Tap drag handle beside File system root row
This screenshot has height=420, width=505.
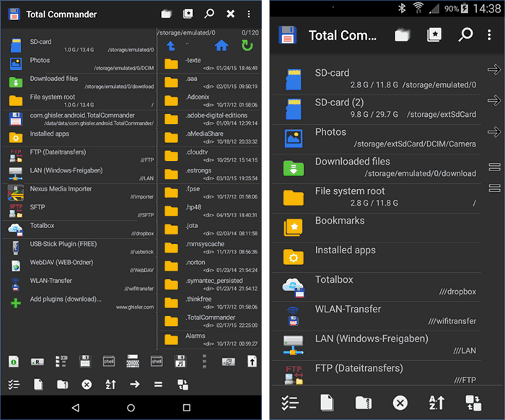494,188
